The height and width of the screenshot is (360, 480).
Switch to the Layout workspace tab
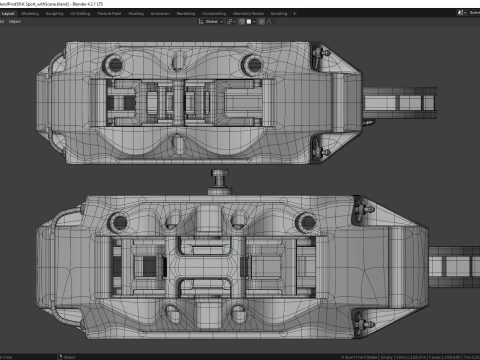click(x=8, y=14)
